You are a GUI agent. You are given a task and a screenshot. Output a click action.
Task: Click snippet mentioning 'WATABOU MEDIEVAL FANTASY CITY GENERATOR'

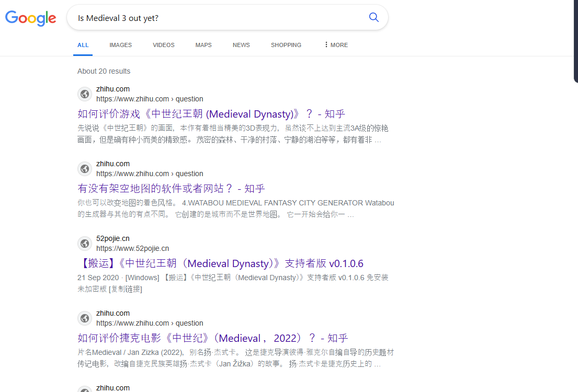coord(236,209)
